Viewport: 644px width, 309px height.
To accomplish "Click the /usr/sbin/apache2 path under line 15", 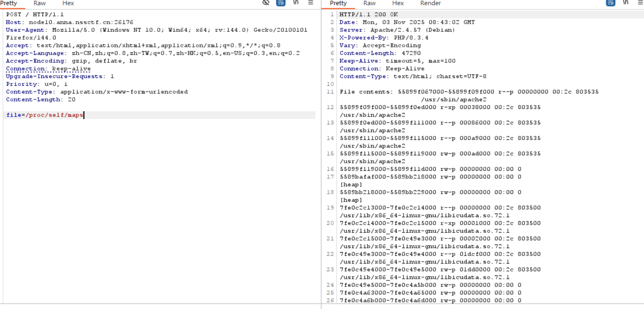I will pyautogui.click(x=373, y=162).
